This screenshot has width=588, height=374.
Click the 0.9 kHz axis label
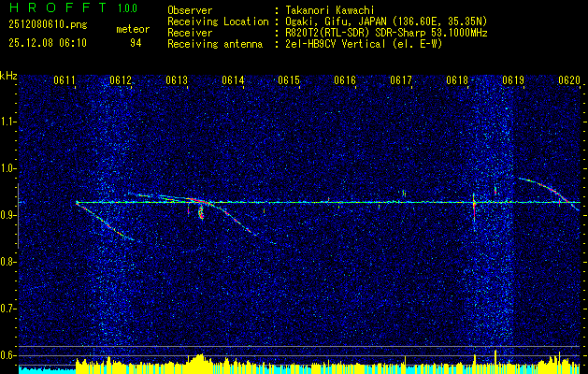pyautogui.click(x=8, y=215)
